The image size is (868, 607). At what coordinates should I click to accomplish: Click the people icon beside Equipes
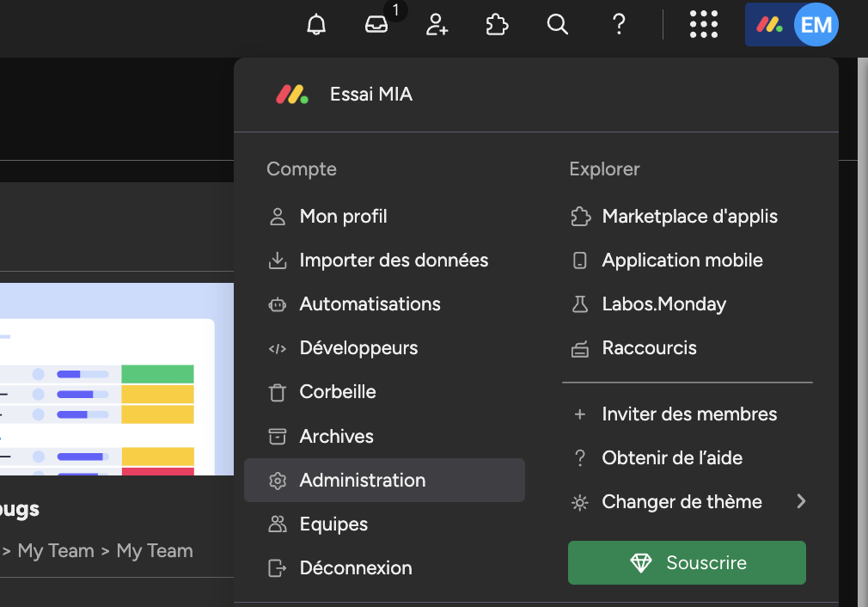click(278, 524)
